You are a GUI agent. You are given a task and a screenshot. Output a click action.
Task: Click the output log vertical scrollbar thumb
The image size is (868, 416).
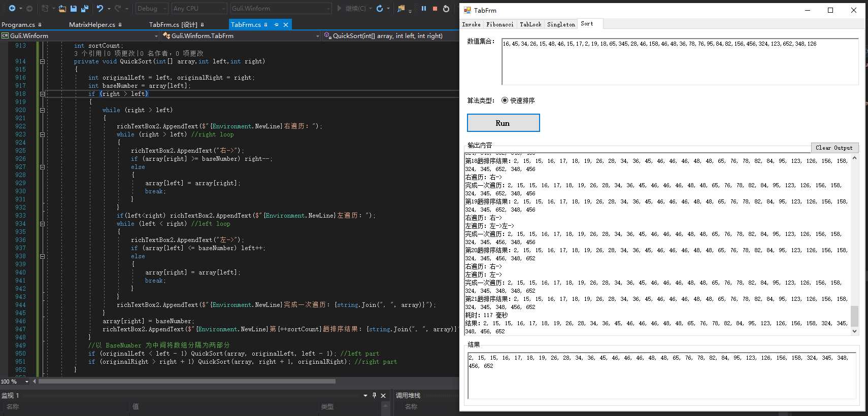click(854, 316)
